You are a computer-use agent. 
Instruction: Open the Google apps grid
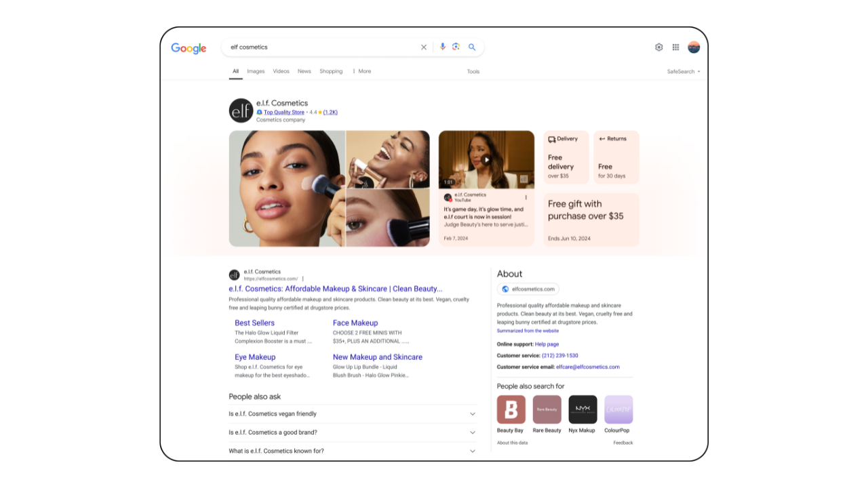coord(675,47)
